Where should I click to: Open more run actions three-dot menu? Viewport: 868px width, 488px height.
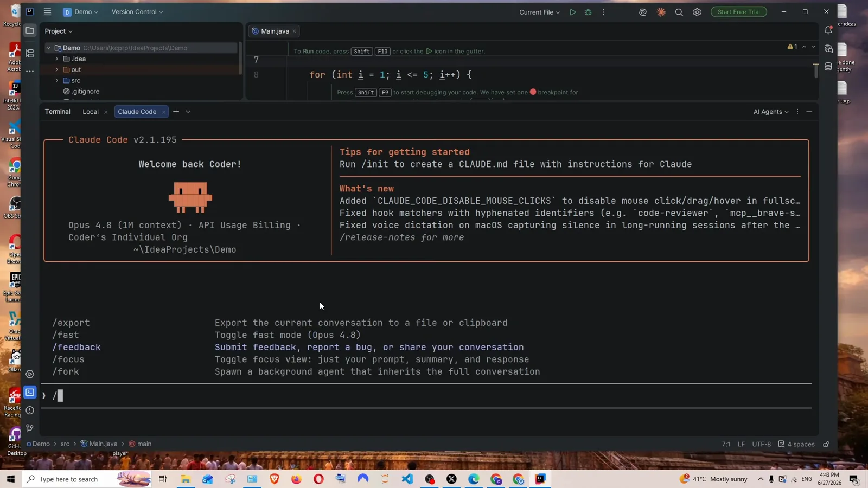pyautogui.click(x=603, y=12)
